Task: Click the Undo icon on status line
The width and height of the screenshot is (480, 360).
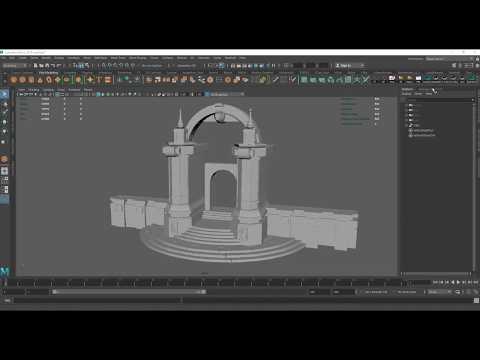Action: pos(52,66)
